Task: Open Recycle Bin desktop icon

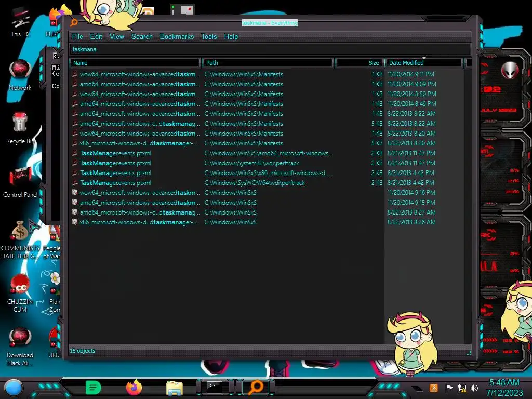Action: coord(20,129)
